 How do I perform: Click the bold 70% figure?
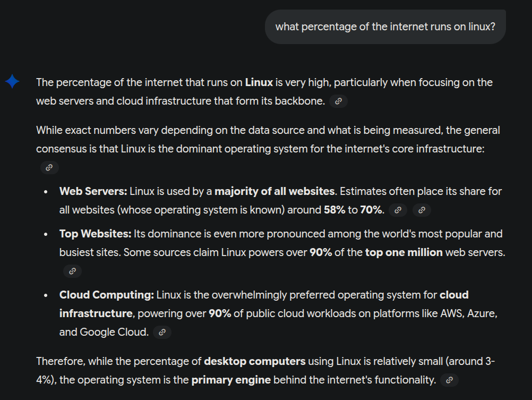[371, 210]
